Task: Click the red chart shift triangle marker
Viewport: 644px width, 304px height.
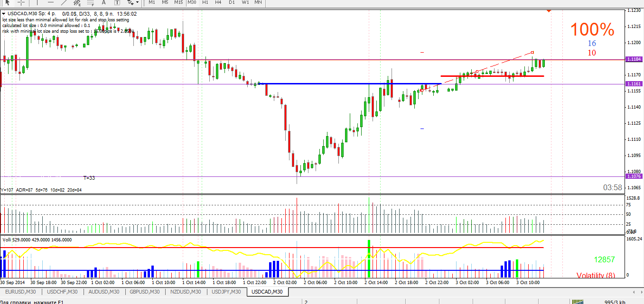Action: [x=549, y=10]
